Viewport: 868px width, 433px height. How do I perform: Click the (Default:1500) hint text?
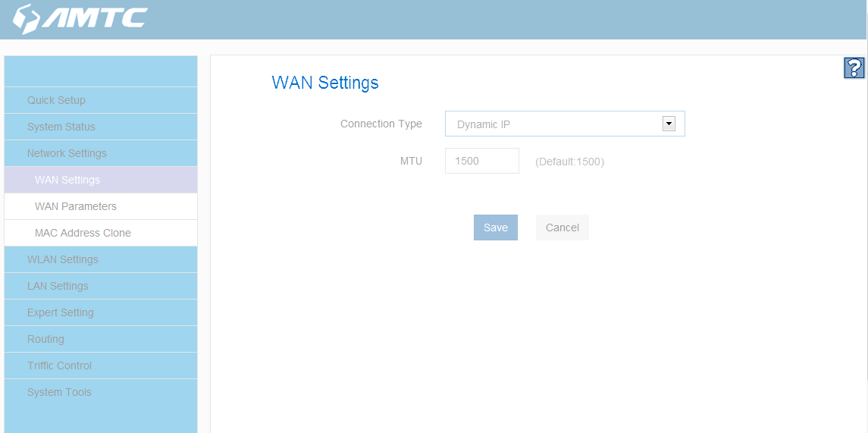pos(569,163)
